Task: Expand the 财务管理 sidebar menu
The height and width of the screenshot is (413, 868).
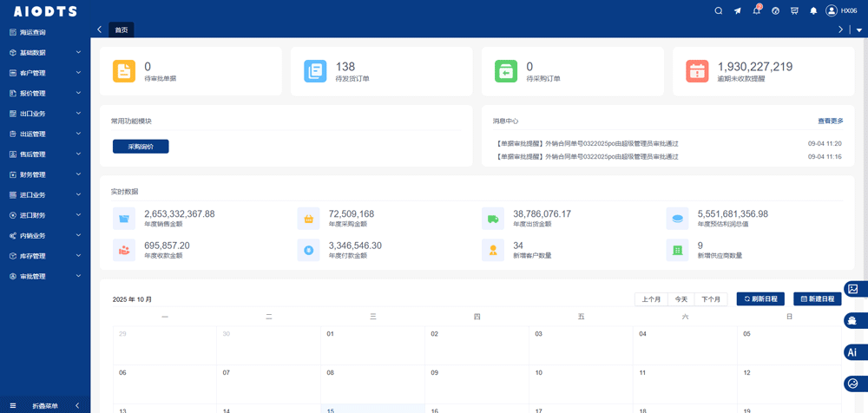Action: coord(45,174)
